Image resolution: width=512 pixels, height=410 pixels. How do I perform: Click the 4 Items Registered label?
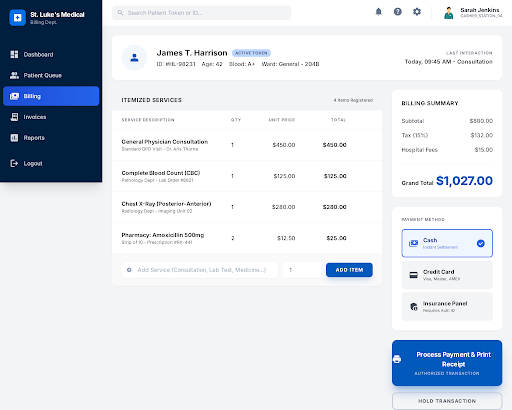(353, 100)
